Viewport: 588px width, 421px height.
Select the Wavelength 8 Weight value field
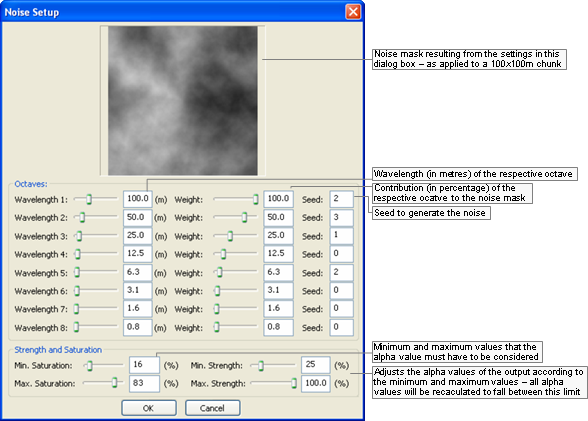pyautogui.click(x=278, y=327)
